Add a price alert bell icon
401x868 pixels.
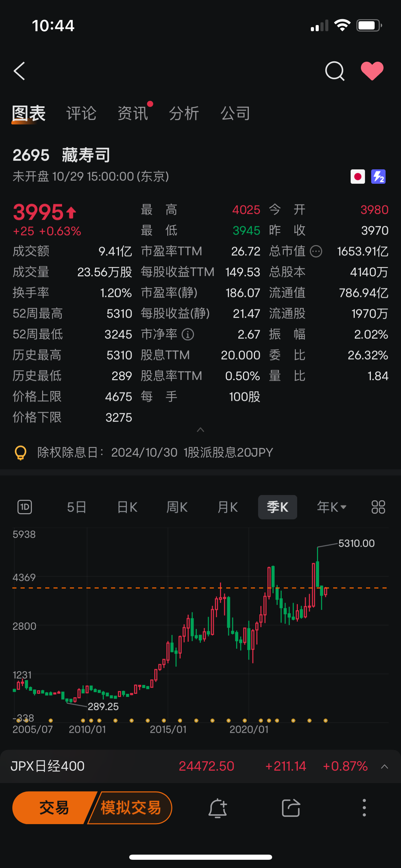pyautogui.click(x=218, y=808)
